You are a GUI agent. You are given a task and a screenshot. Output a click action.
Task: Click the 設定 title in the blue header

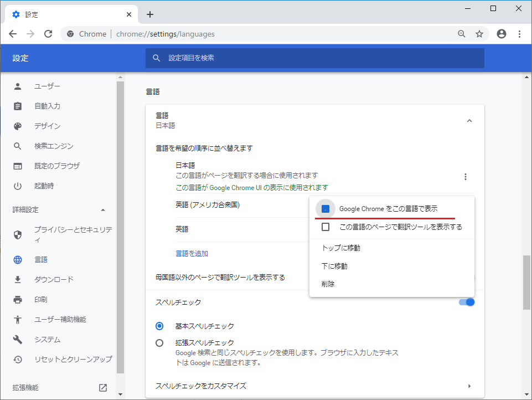pyautogui.click(x=20, y=58)
